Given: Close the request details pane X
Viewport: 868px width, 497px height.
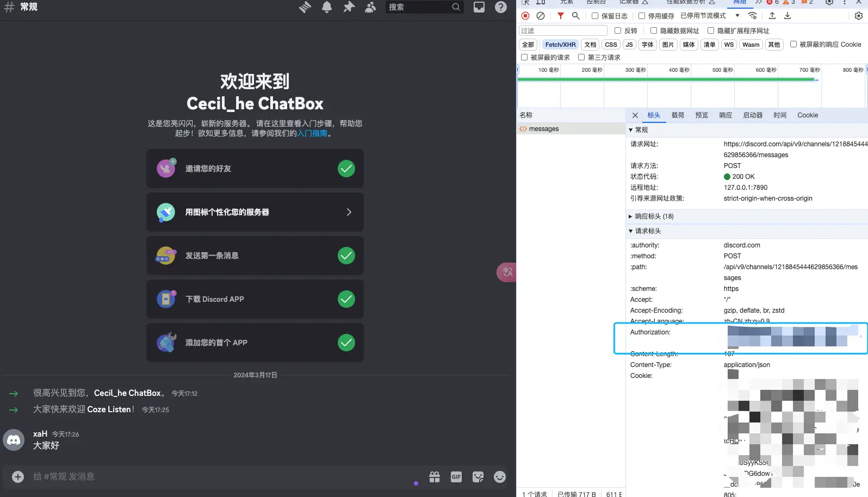Looking at the screenshot, I should (x=635, y=115).
